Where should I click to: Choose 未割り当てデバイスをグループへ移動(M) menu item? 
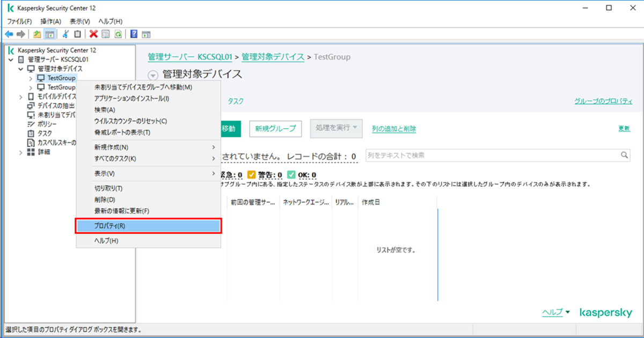148,87
